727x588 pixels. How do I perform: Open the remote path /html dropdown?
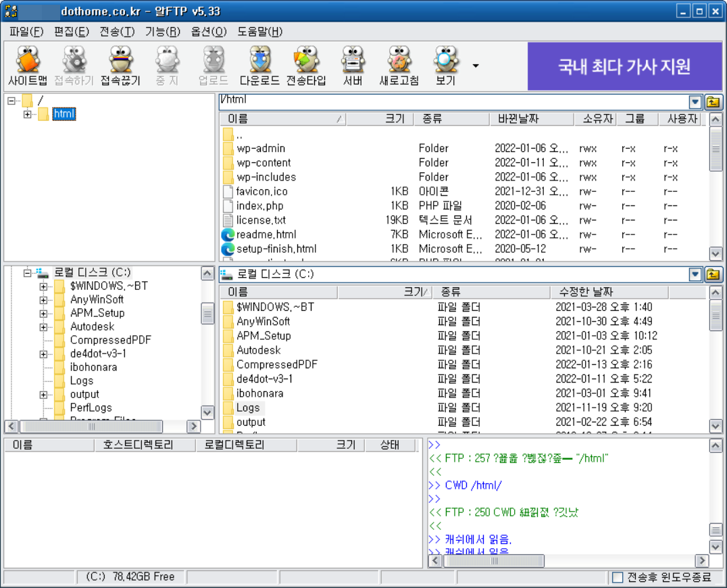[x=695, y=102]
